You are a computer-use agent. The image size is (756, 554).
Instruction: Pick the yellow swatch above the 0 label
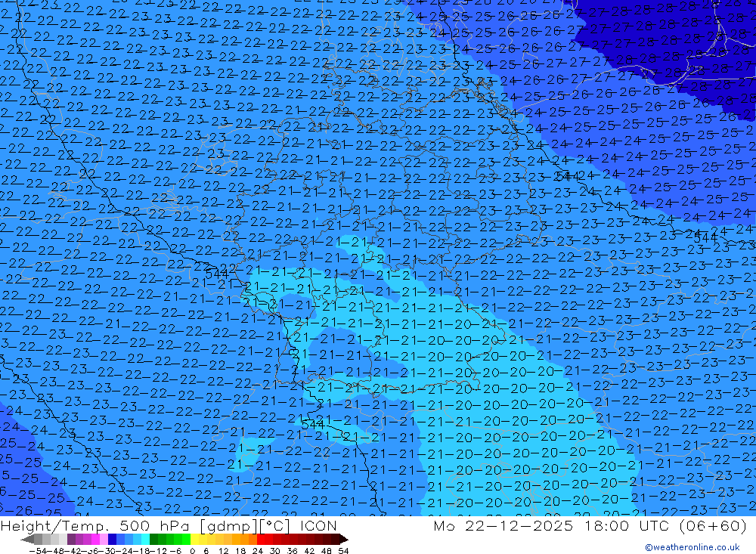[x=195, y=540]
